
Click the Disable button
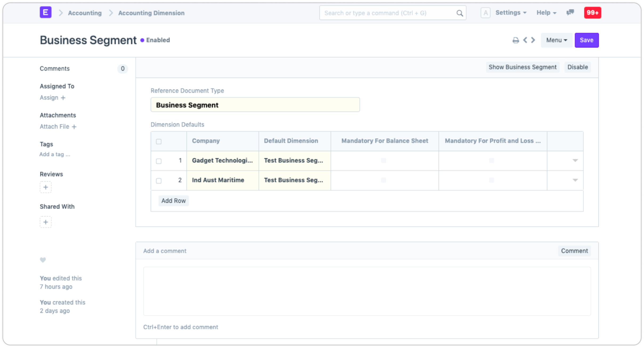pyautogui.click(x=577, y=67)
